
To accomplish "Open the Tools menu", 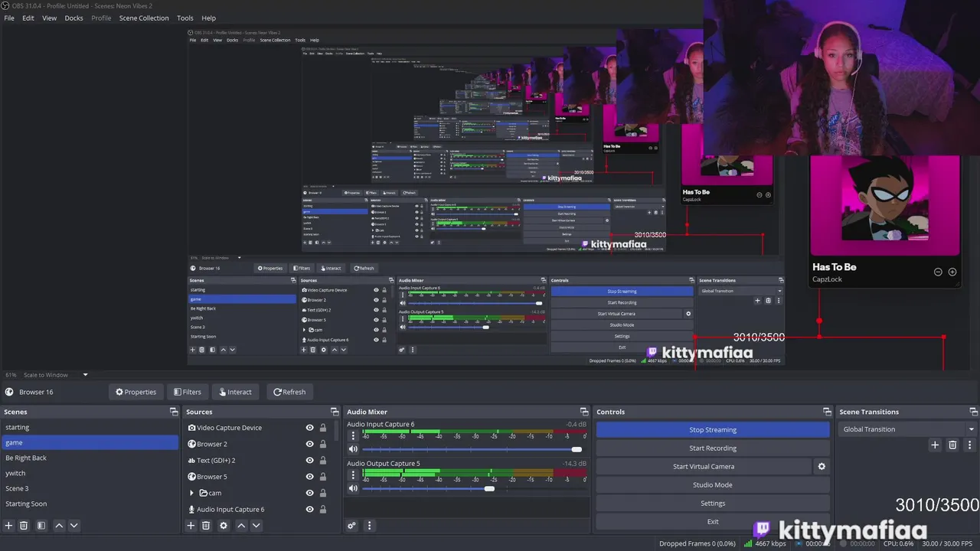I will (185, 18).
